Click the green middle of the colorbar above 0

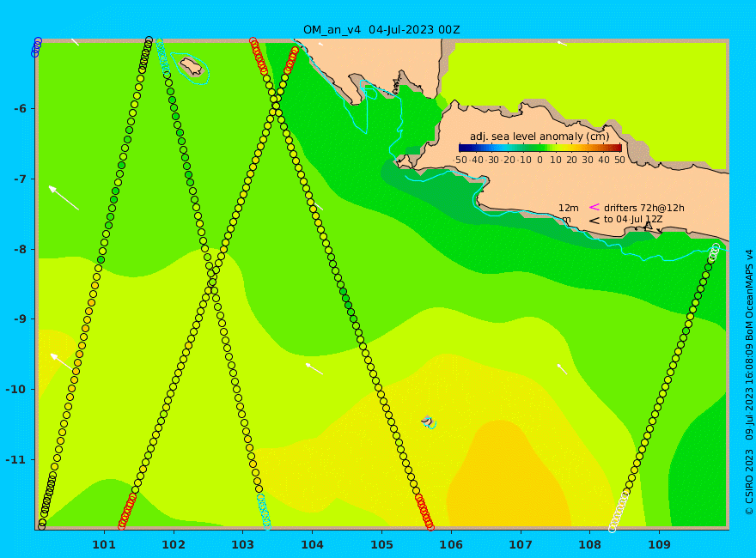(540, 148)
